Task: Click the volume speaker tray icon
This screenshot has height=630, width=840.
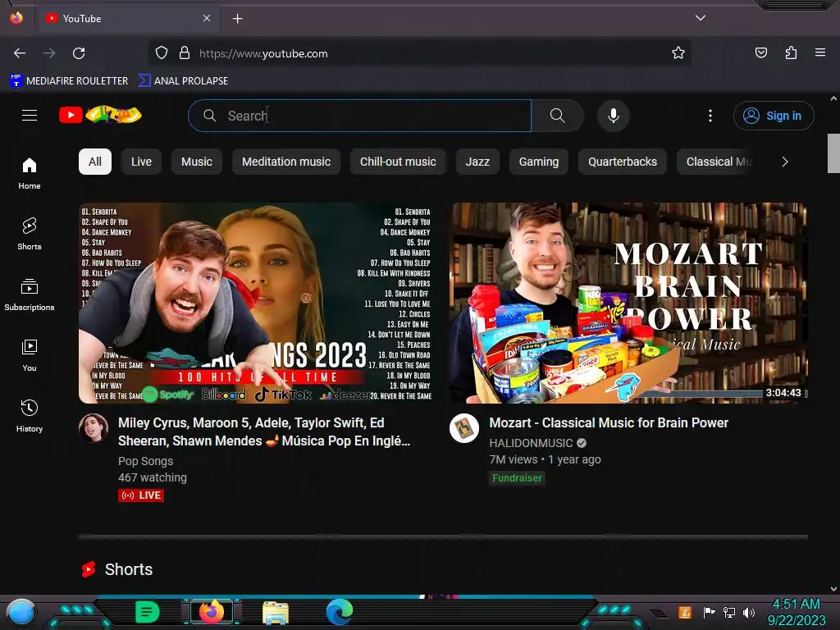Action: 749,612
